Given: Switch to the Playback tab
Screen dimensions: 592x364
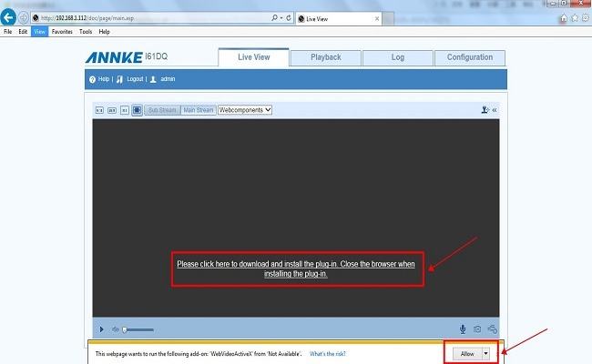Looking at the screenshot, I should 325,57.
